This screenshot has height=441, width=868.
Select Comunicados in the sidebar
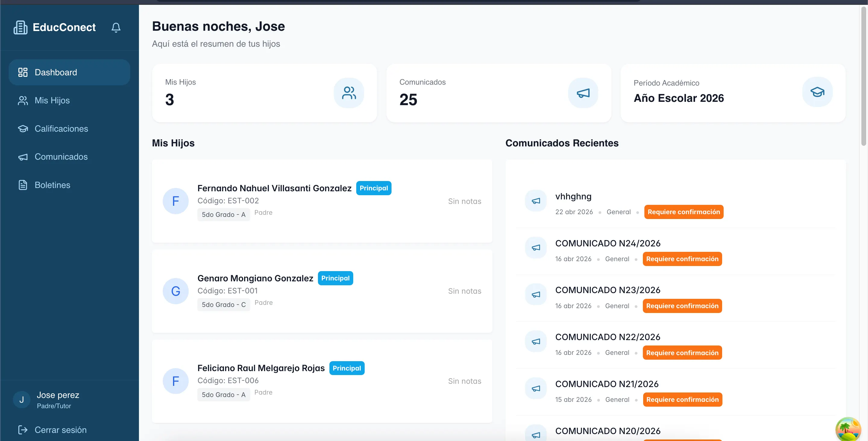(61, 157)
